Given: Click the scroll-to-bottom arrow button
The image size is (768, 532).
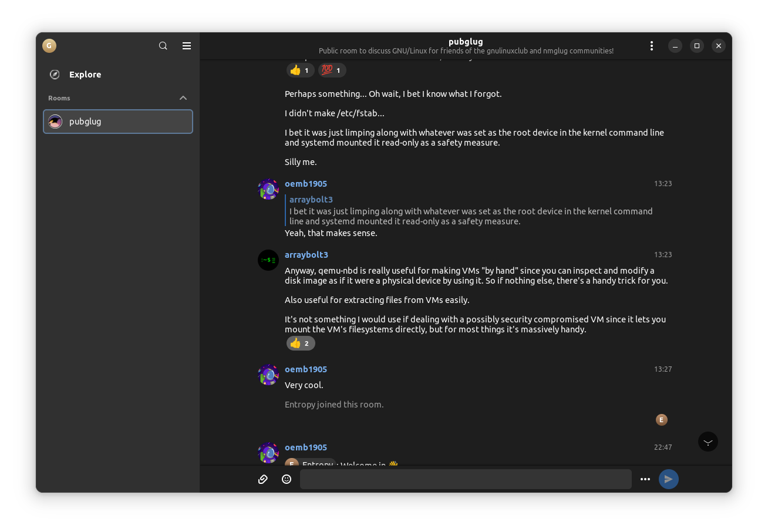Looking at the screenshot, I should [708, 441].
